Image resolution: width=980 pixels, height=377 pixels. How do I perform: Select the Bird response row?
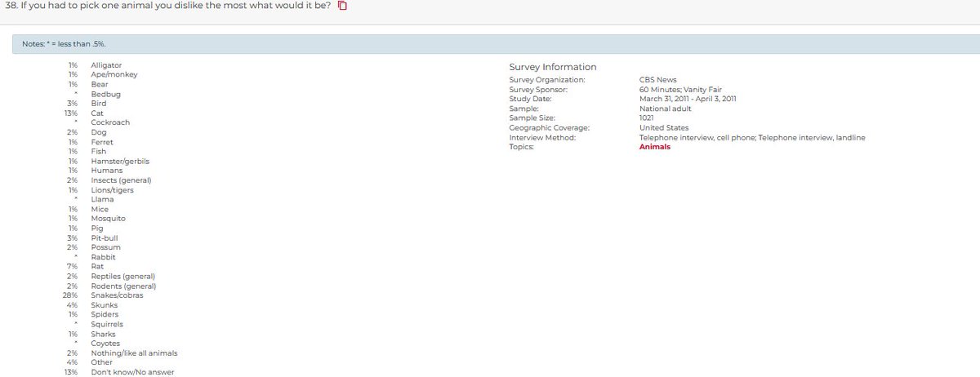[86, 104]
